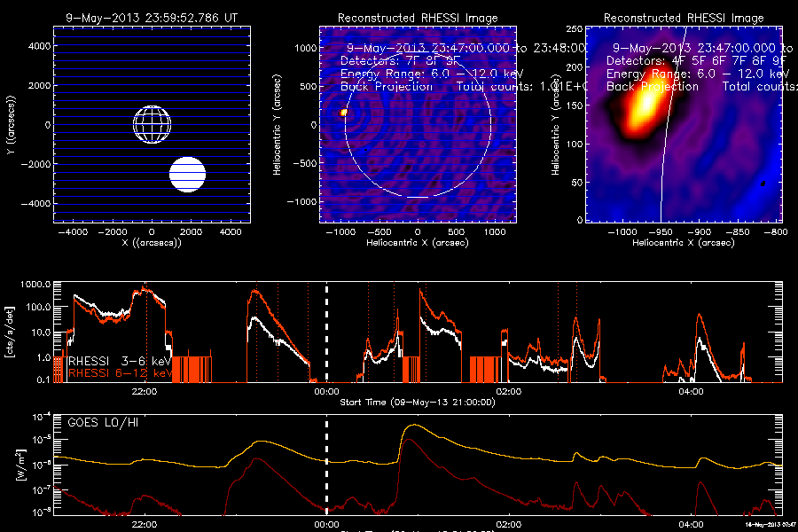Click "Heliocentric Y (arcsec)" label beside the full-disk image
The width and height of the screenshot is (798, 532).
pos(277,125)
